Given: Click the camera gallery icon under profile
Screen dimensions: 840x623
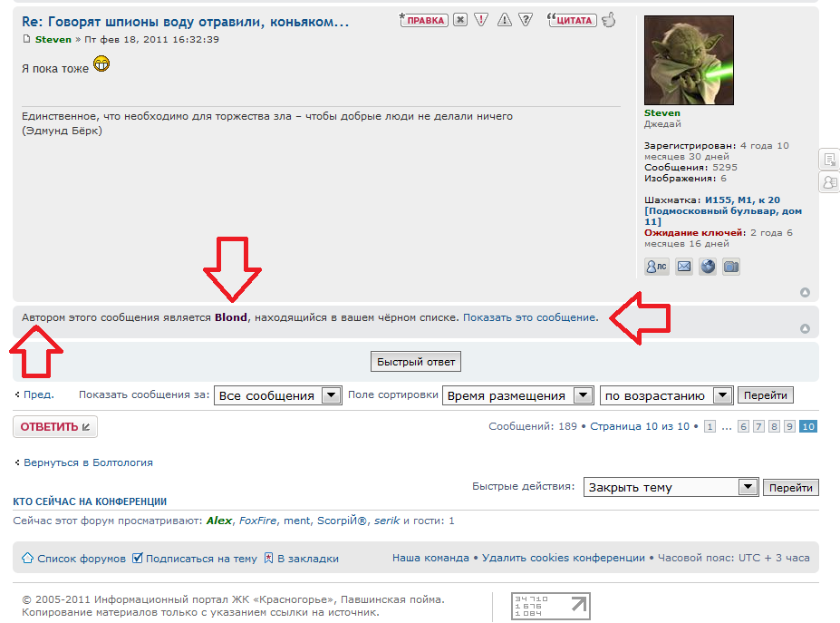Looking at the screenshot, I should tap(731, 267).
